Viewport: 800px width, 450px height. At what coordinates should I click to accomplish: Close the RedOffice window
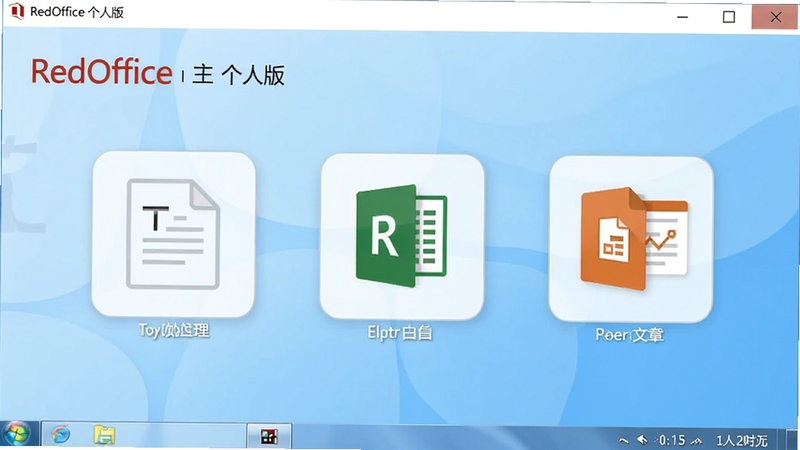[x=776, y=17]
